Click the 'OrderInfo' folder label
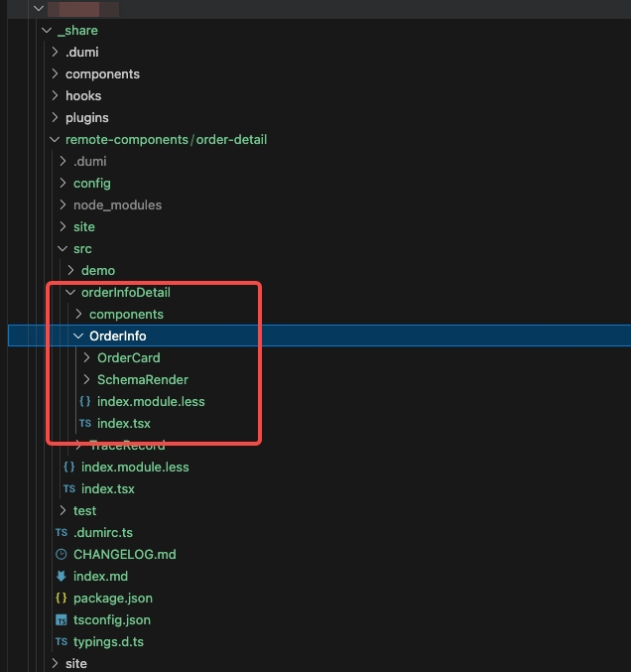 (118, 336)
